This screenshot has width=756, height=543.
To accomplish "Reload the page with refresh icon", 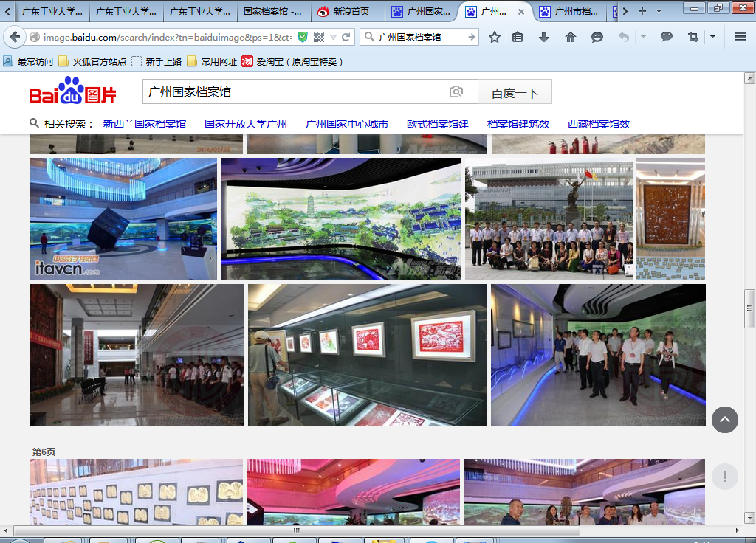I will click(346, 37).
